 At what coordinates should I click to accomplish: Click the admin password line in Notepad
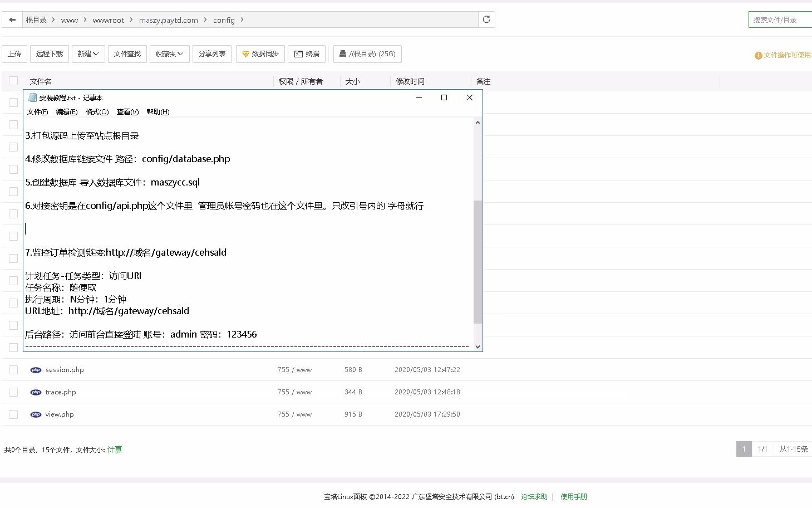pyautogui.click(x=141, y=335)
